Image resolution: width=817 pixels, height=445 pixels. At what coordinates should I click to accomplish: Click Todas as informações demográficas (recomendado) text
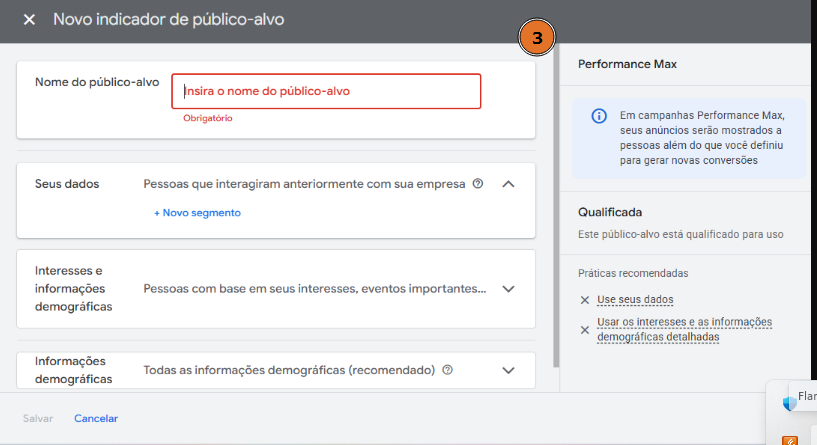tap(289, 370)
